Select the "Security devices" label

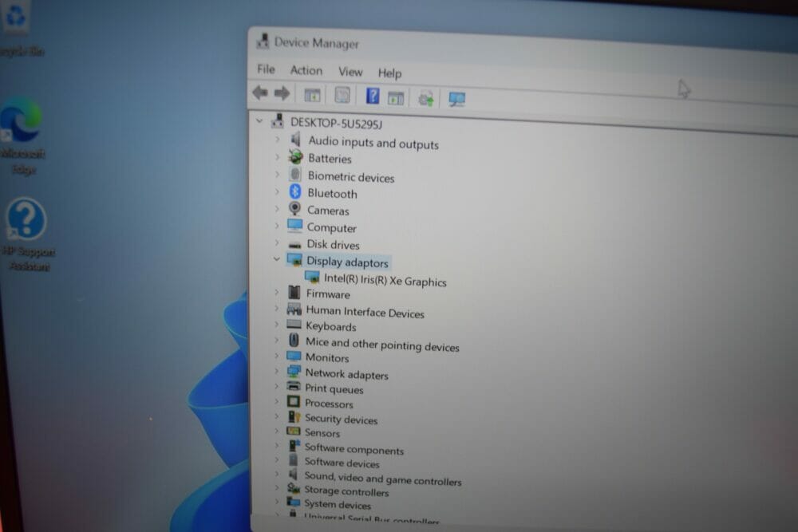(341, 419)
